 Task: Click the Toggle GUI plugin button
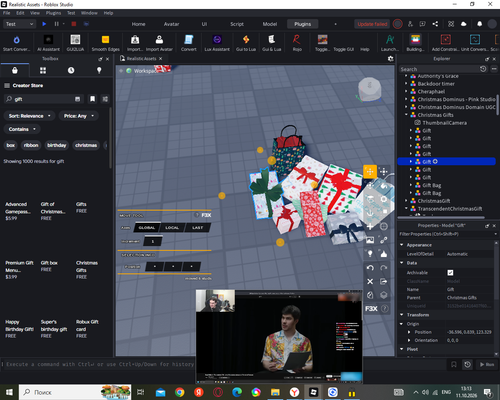click(344, 49)
